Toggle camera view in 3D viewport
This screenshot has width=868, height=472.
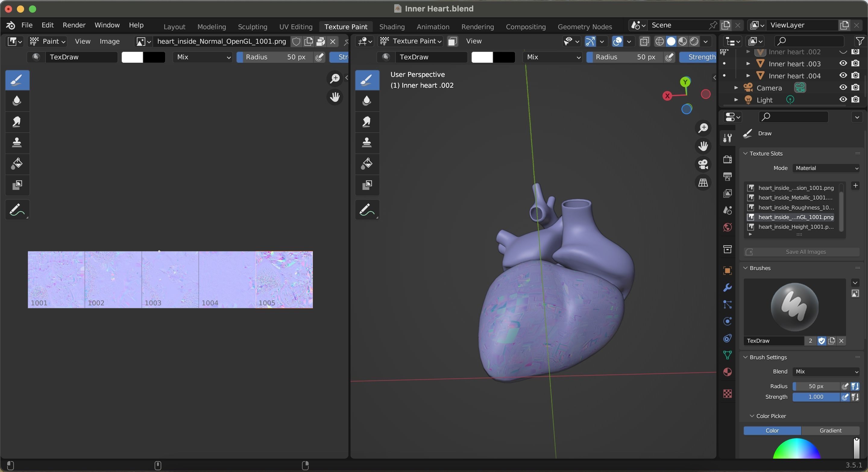(x=703, y=164)
